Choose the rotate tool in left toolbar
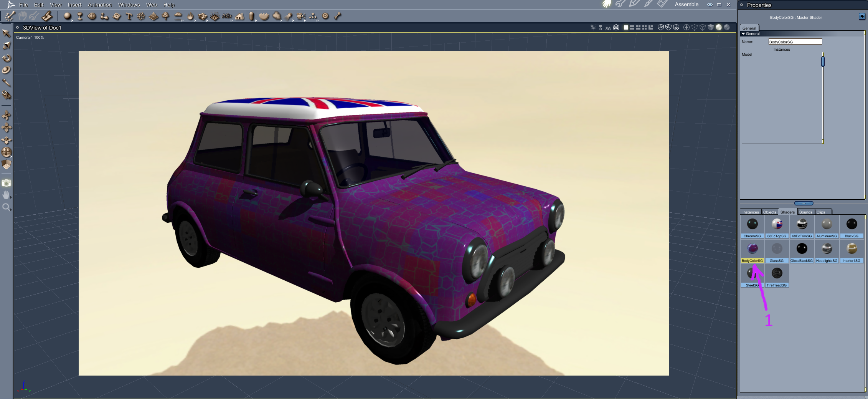Image resolution: width=868 pixels, height=399 pixels. tap(6, 58)
